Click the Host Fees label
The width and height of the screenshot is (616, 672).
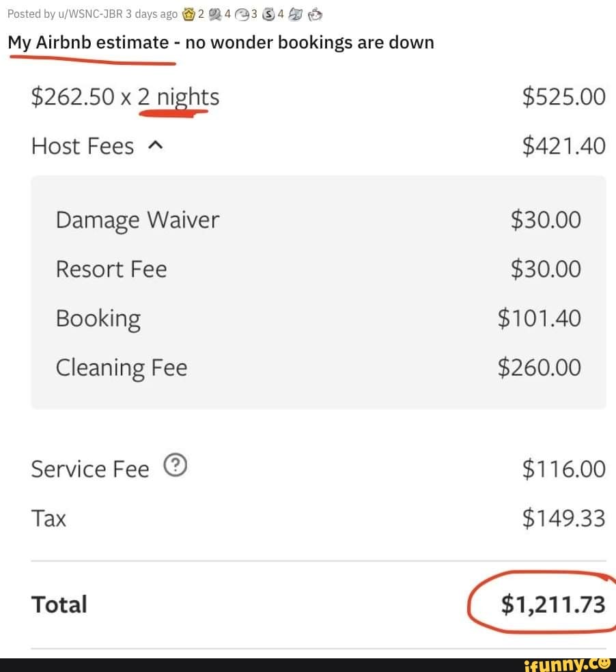click(83, 146)
